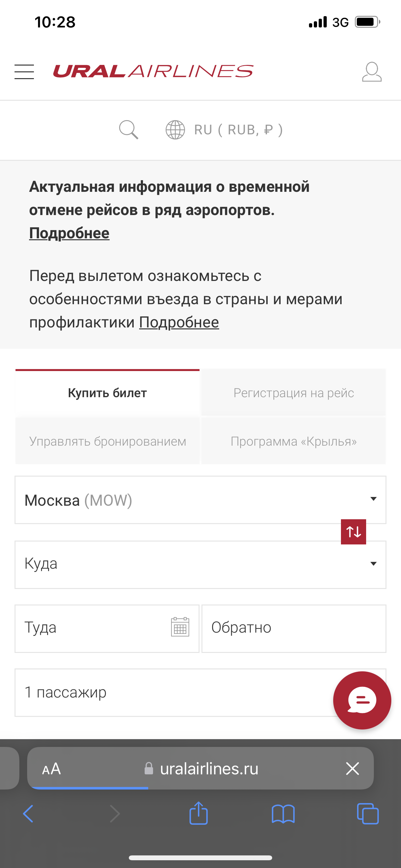The image size is (401, 868).
Task: Show Safari open tabs
Action: coord(368,814)
